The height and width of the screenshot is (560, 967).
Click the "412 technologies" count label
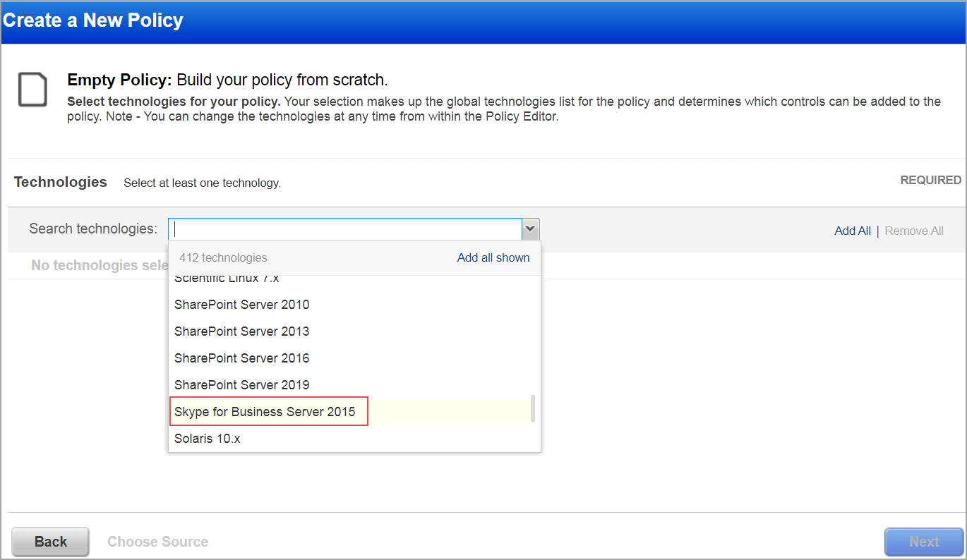(x=223, y=257)
